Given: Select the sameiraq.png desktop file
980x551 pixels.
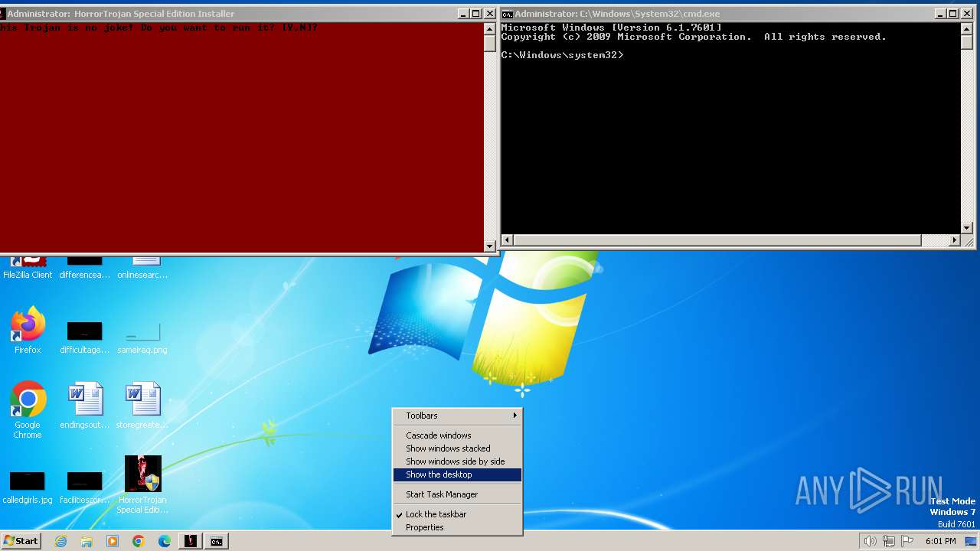Looking at the screenshot, I should click(142, 337).
